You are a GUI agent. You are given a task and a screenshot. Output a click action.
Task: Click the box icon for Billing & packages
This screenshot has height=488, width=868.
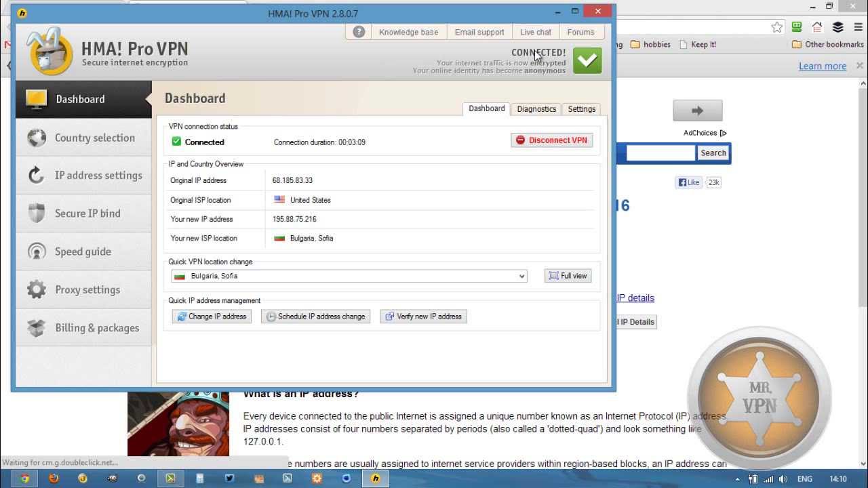coord(36,328)
